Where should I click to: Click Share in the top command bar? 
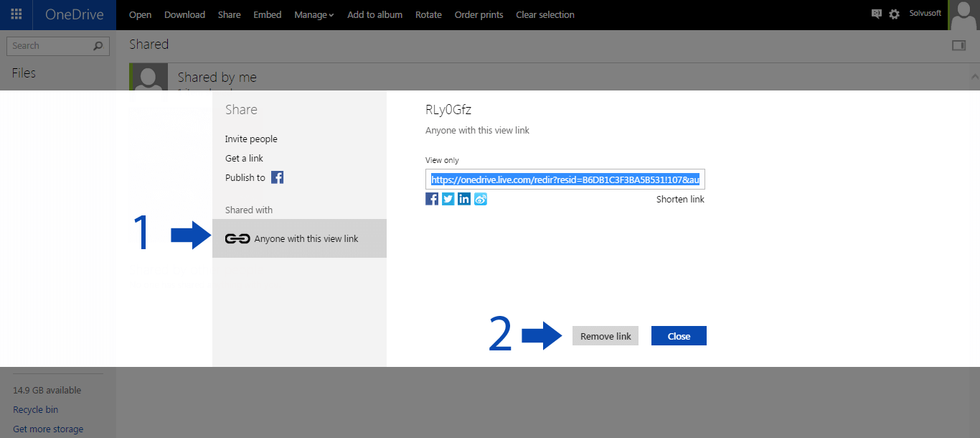coord(229,14)
